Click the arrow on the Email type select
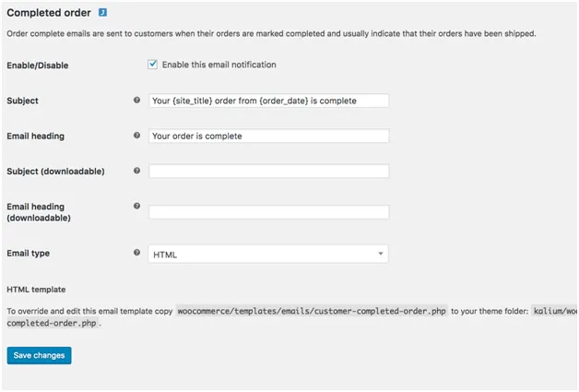579x392 pixels. 380,254
